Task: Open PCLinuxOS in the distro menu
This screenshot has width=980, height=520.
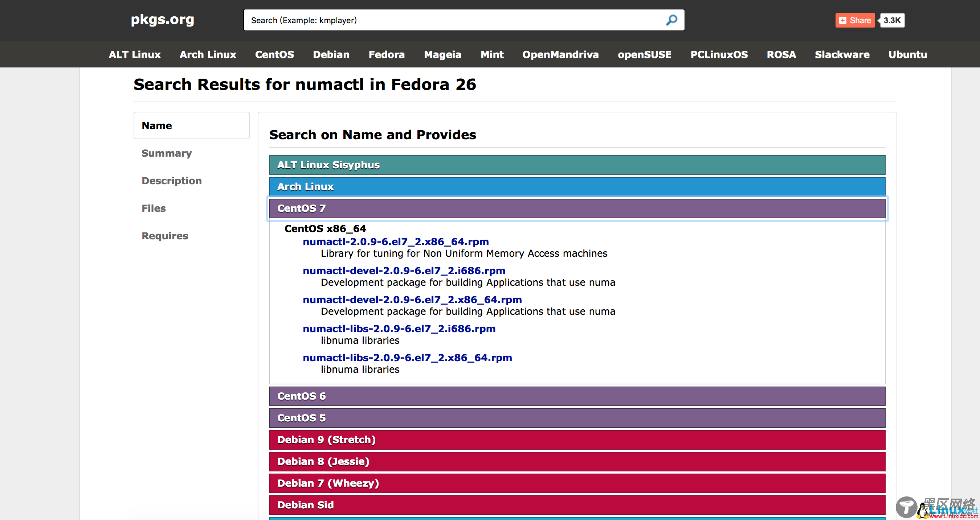Action: [x=719, y=54]
